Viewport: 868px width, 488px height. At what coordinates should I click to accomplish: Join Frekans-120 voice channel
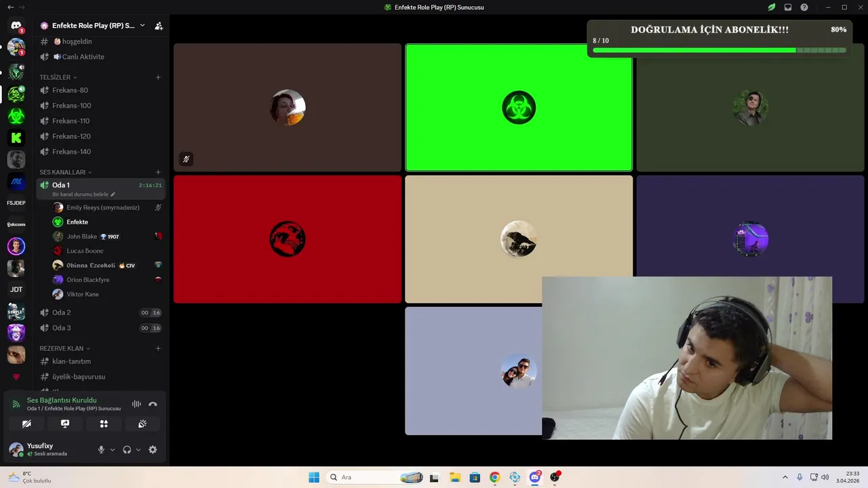100,136
